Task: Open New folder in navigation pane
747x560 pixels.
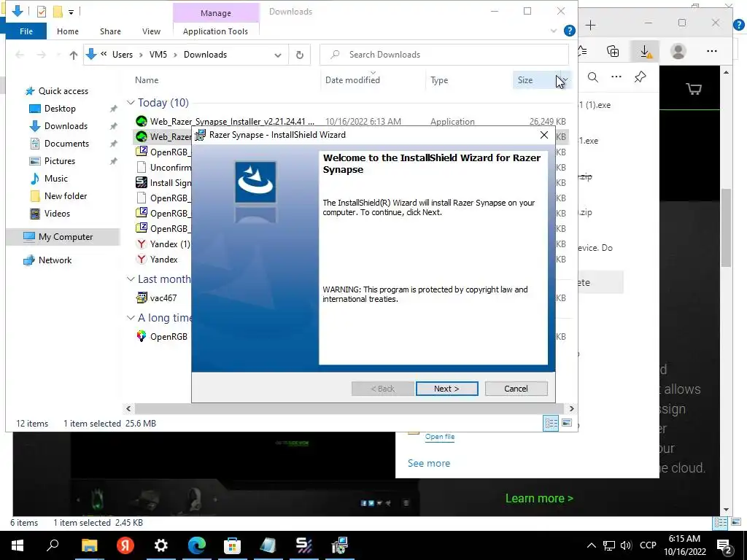Action: pyautogui.click(x=65, y=196)
